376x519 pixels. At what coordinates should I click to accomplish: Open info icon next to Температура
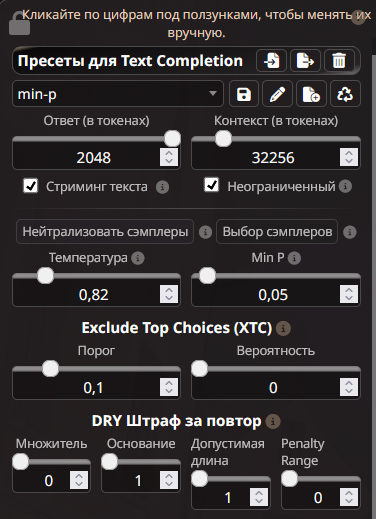(138, 258)
